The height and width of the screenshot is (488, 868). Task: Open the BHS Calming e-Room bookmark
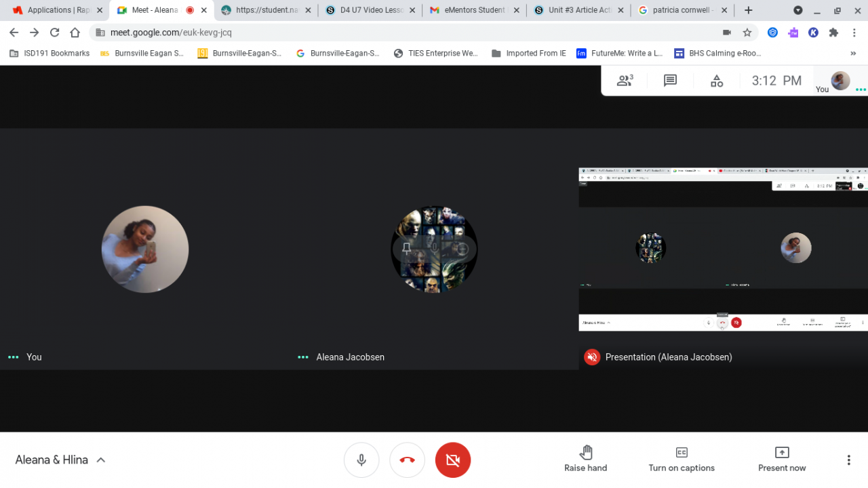coord(717,54)
